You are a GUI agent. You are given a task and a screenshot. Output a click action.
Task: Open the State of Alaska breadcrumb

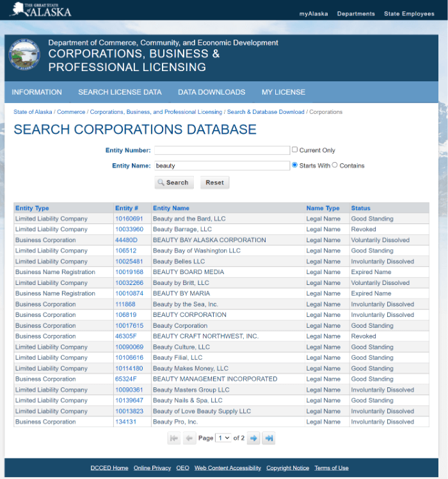tap(33, 112)
